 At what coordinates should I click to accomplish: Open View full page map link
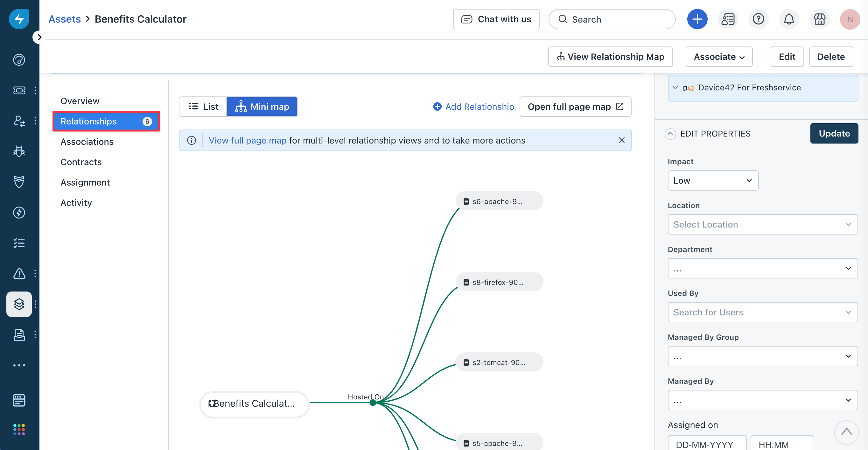click(248, 140)
